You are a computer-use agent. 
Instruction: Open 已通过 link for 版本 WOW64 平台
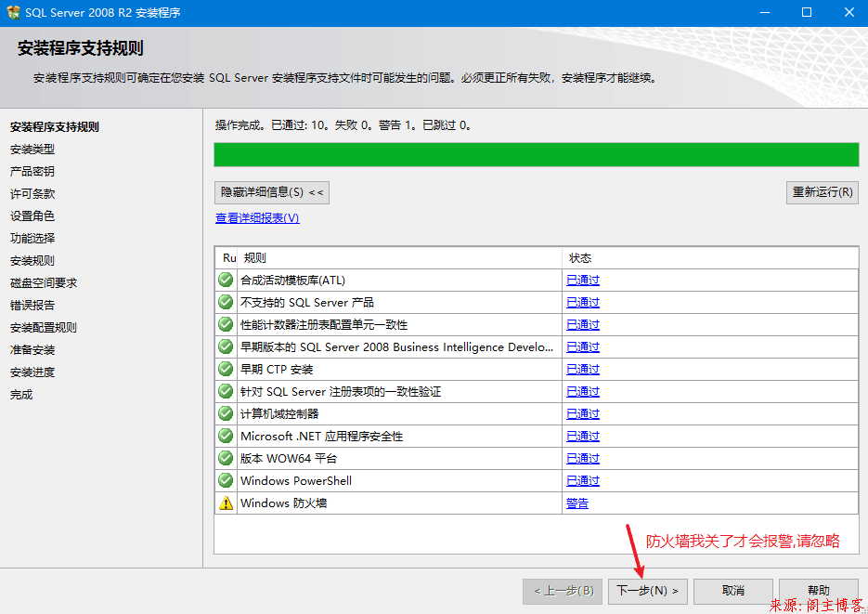(583, 459)
